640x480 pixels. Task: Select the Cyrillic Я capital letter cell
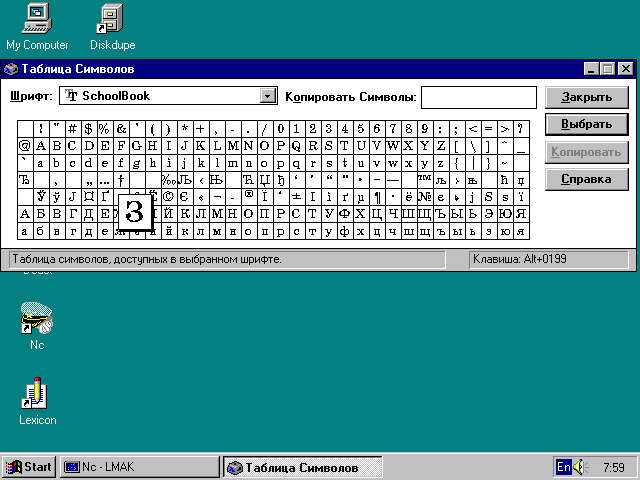tap(520, 214)
